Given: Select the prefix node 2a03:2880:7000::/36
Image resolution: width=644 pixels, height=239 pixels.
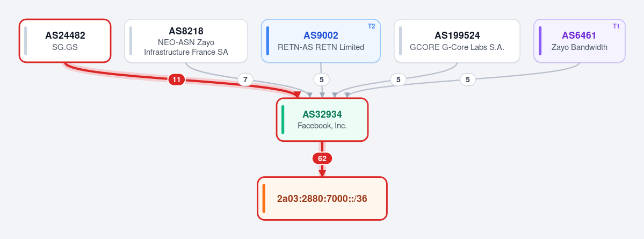Looking at the screenshot, I should tap(322, 198).
